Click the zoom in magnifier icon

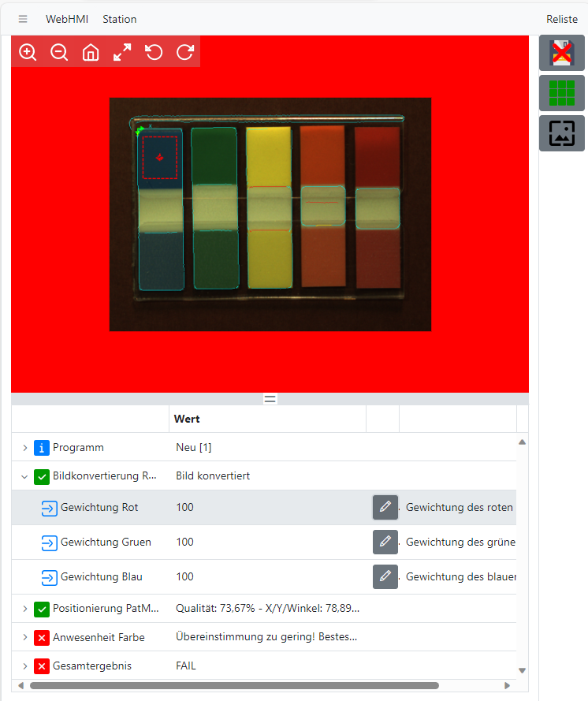[x=28, y=52]
